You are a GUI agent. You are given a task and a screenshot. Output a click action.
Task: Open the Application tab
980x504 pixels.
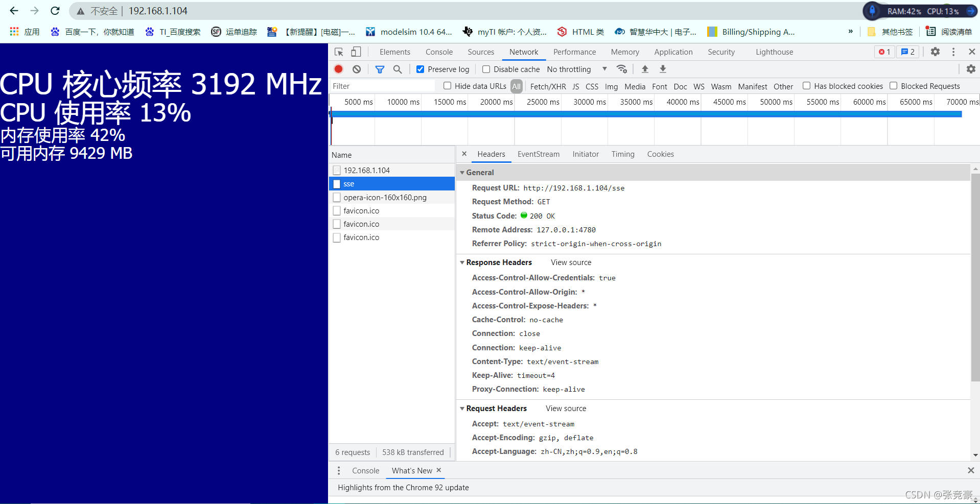(x=673, y=52)
